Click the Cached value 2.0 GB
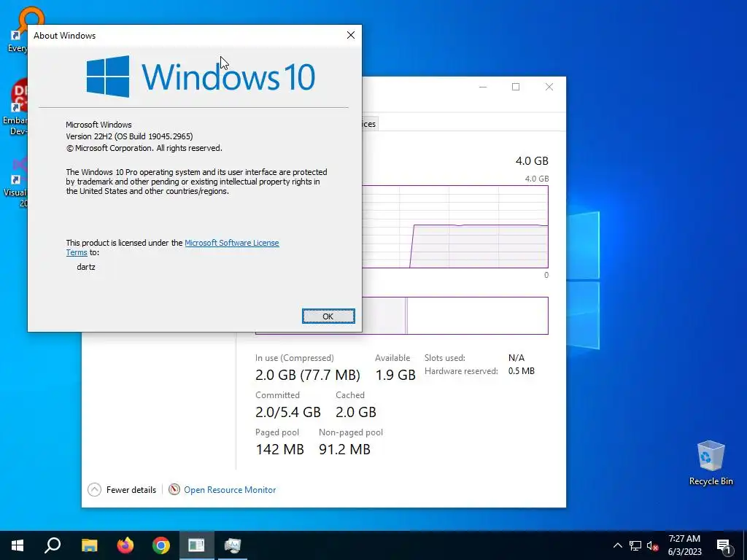Viewport: 747px width, 560px height. (356, 412)
